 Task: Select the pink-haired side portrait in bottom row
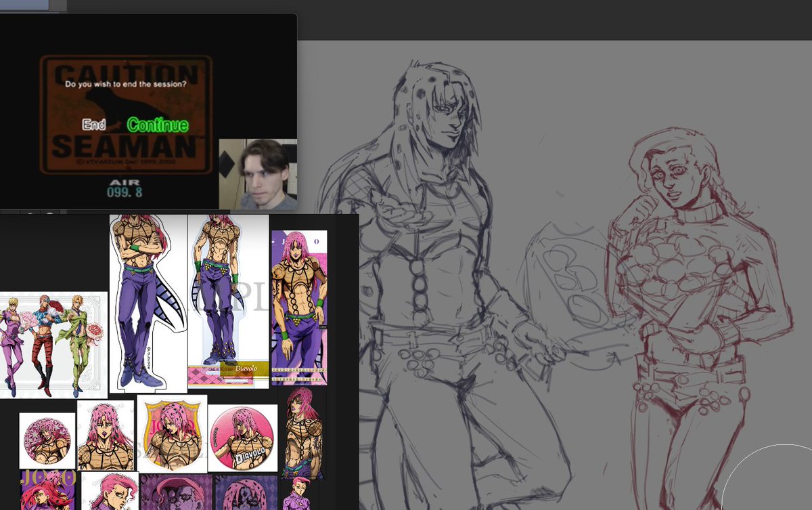tap(110, 491)
